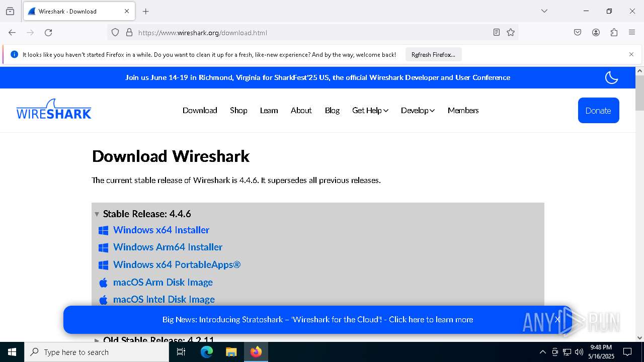
Task: Close the Wireshark Download tab
Action: 127,11
